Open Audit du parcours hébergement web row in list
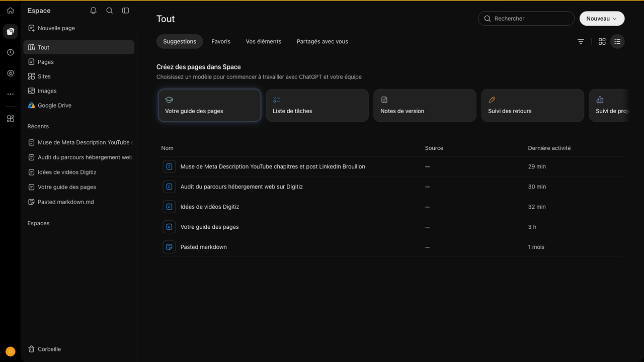This screenshot has width=644, height=362. pos(390,187)
